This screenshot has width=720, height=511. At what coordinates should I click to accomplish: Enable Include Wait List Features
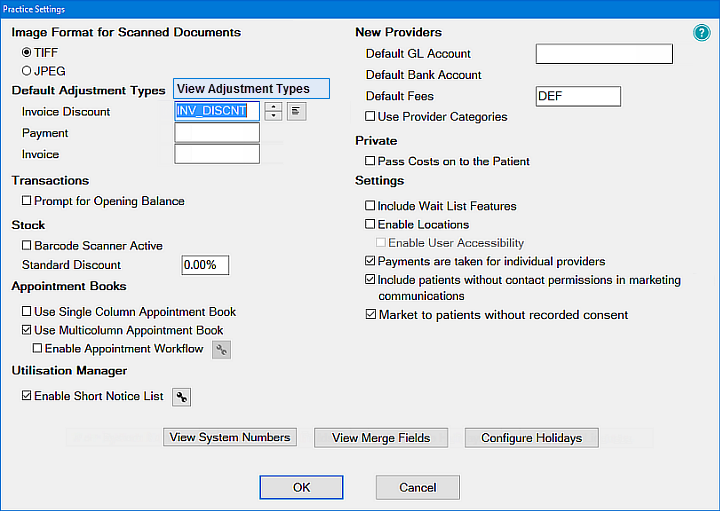click(370, 205)
